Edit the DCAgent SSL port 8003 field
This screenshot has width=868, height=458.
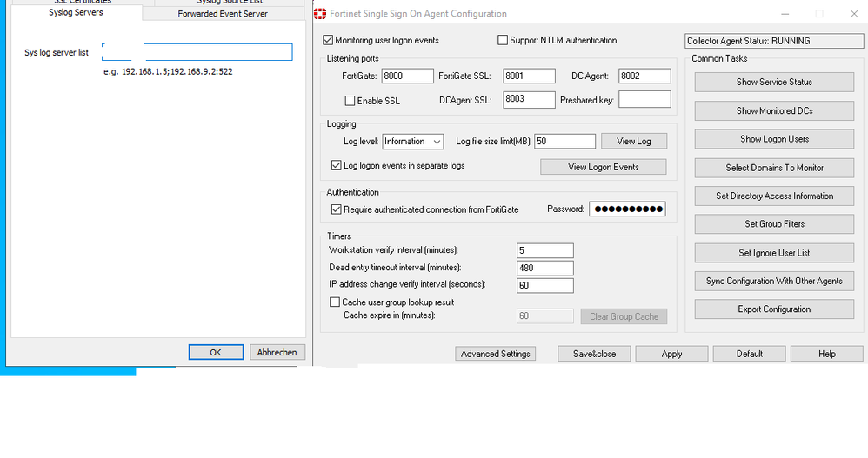point(529,100)
